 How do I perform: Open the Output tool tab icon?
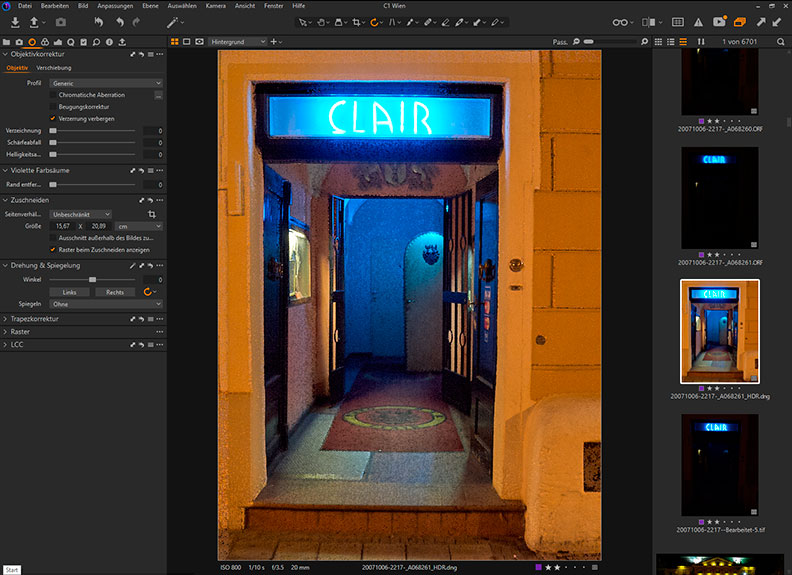pos(122,42)
